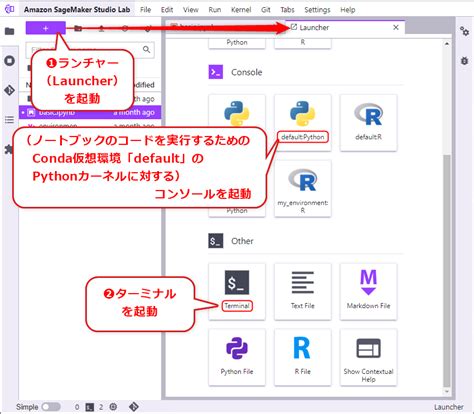The height and width of the screenshot is (414, 474).
Task: Open Show Contextual Help
Action: point(368,357)
